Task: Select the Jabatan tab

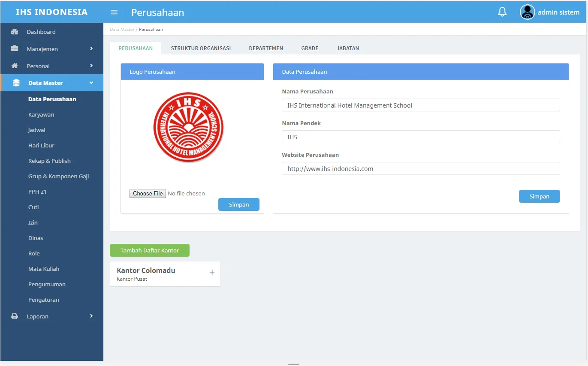Action: coord(347,48)
